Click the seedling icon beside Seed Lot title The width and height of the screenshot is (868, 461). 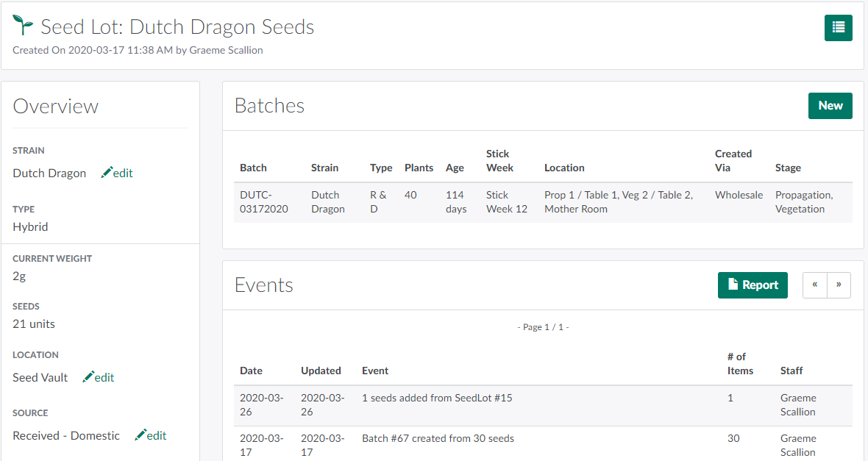pyautogui.click(x=23, y=26)
